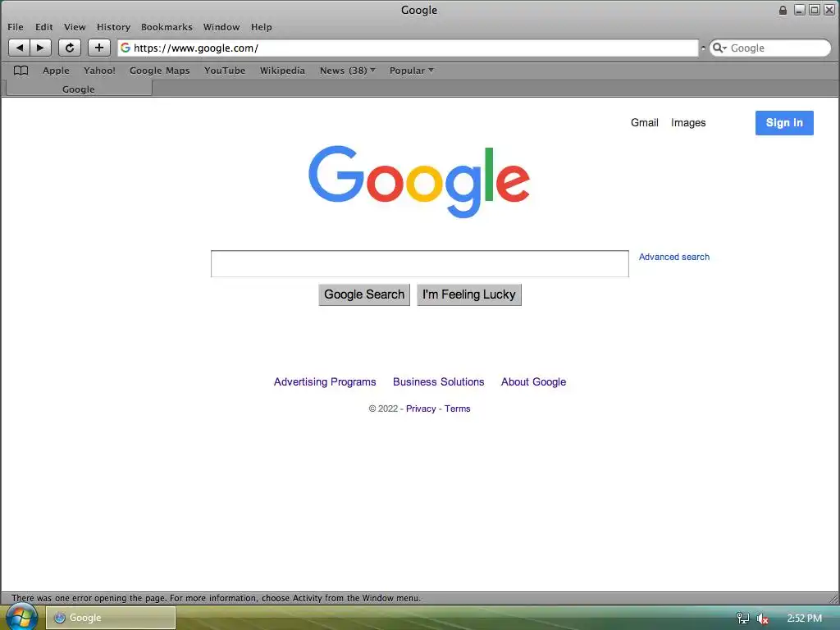Click the 2:52 PM taskbar clock

pos(804,619)
